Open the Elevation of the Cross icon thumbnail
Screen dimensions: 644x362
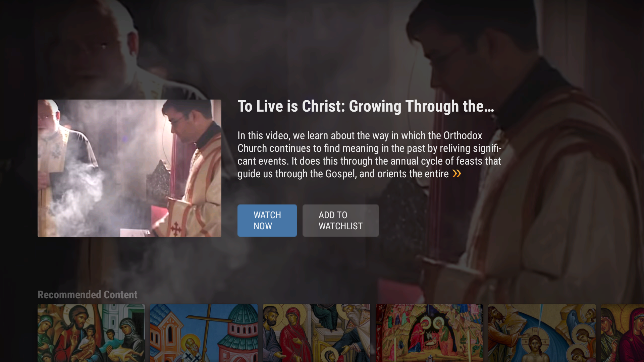204,333
